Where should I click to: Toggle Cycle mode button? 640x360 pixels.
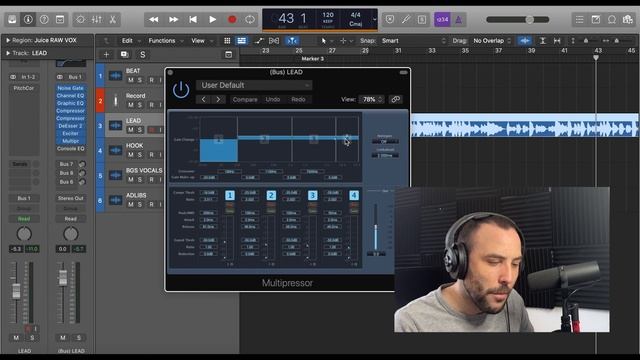[250, 19]
